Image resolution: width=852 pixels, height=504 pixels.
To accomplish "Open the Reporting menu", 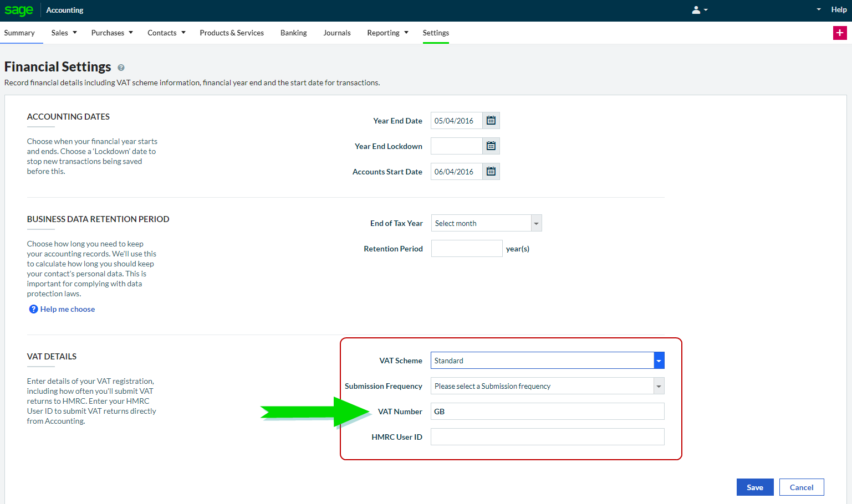I will click(x=387, y=33).
